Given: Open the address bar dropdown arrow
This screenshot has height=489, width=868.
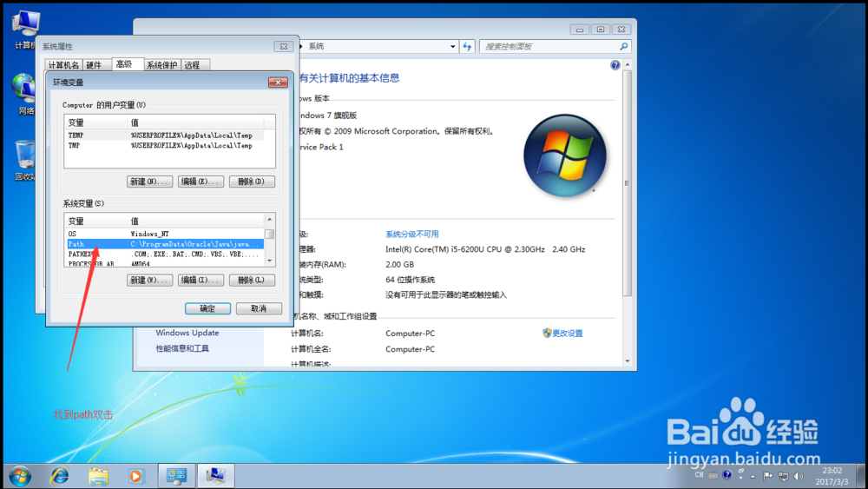Looking at the screenshot, I should coord(453,47).
